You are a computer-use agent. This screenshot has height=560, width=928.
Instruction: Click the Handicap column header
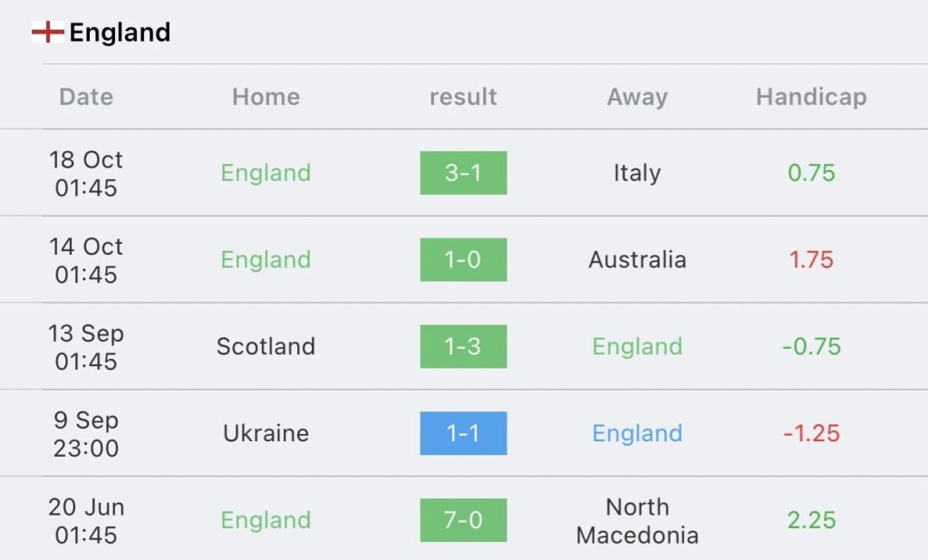point(811,97)
